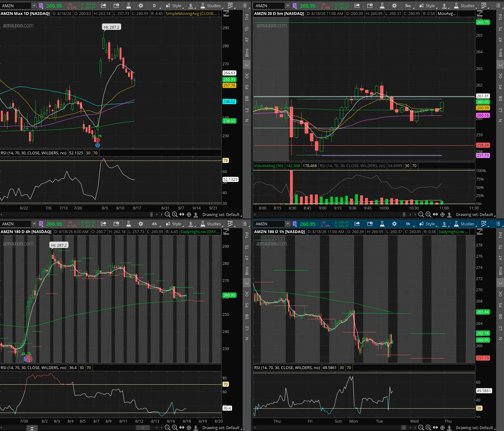Click the crosshair target icon under the 1h chart

(x=442, y=428)
